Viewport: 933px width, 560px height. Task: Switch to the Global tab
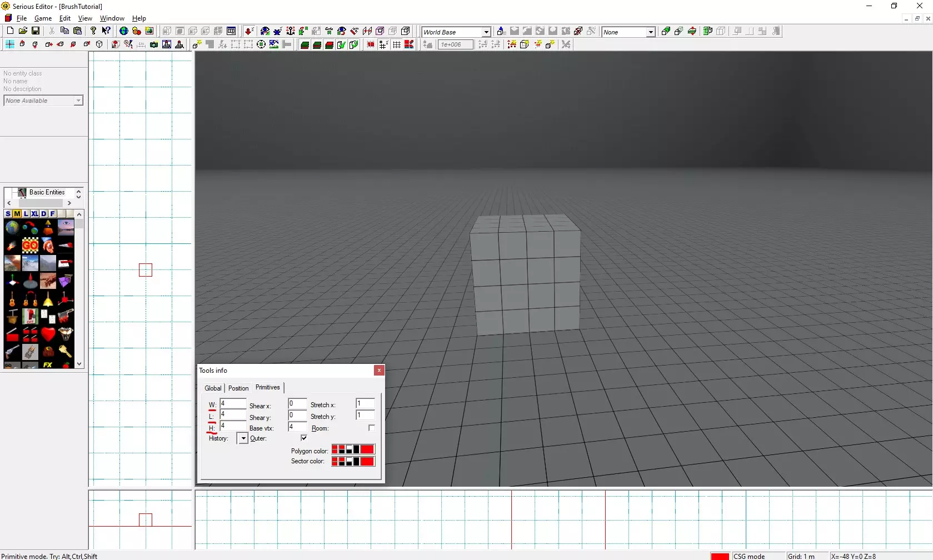coord(213,388)
